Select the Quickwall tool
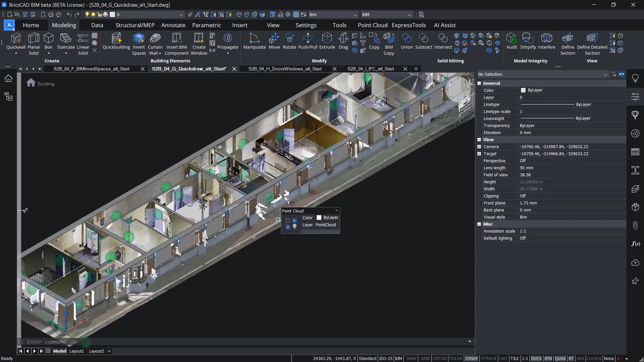This screenshot has width=644, height=362. coord(16,42)
